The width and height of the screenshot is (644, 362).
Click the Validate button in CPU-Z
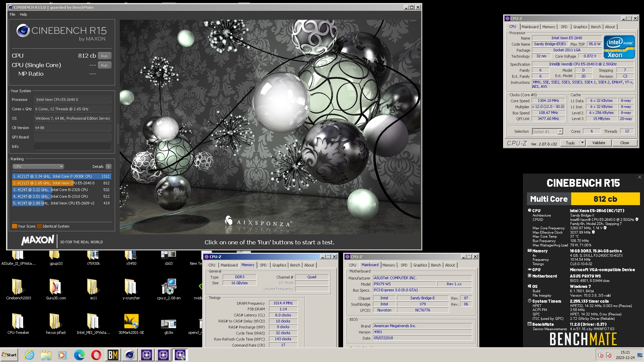pyautogui.click(x=599, y=143)
